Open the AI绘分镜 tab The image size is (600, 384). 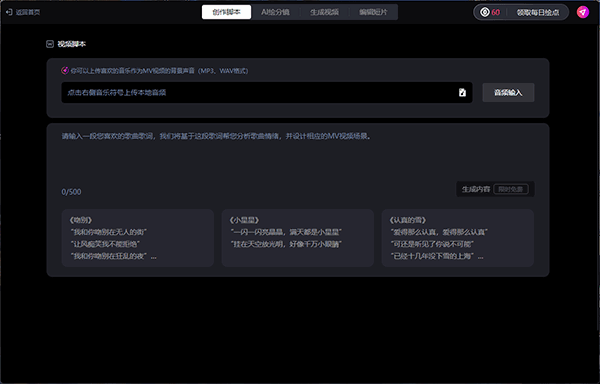[x=276, y=12]
